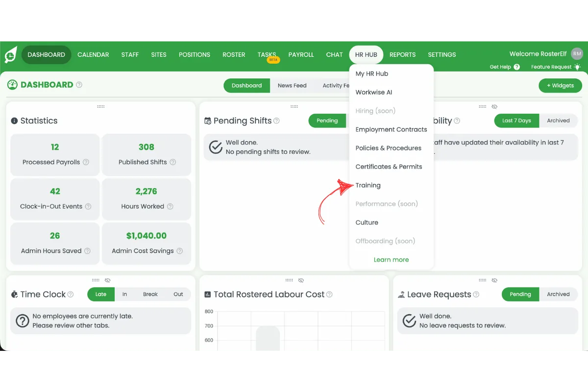The image size is (588, 392).
Task: Go to DASHBOARD in top navigation
Action: 46,55
